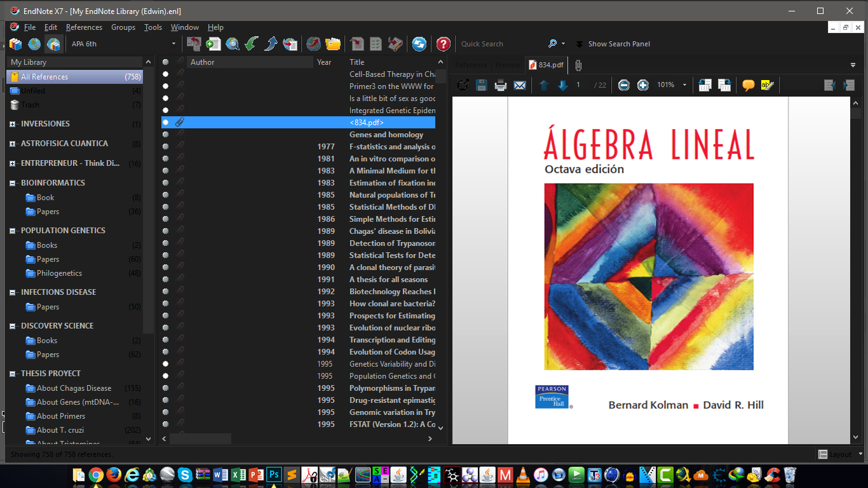Zoom out of the PDF

click(x=624, y=85)
